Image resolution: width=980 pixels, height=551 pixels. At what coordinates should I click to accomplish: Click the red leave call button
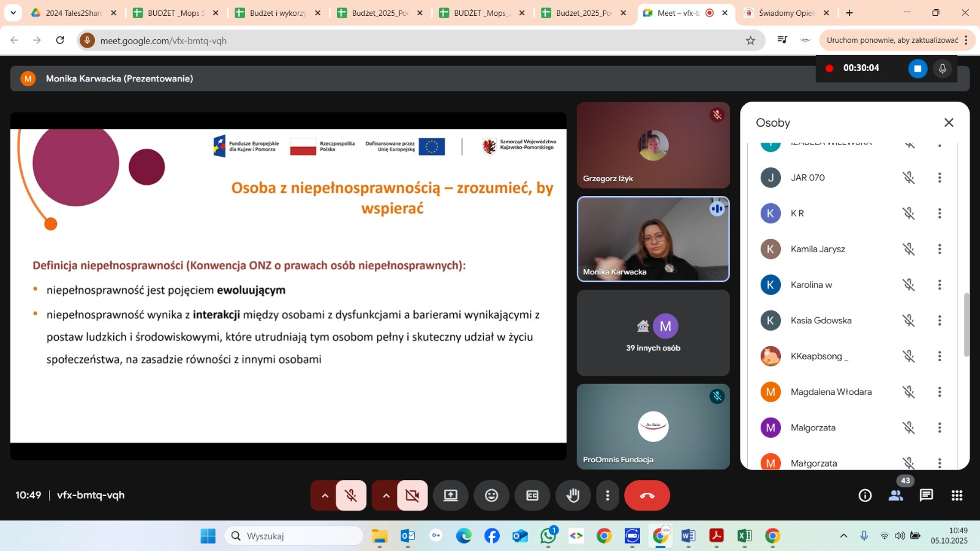point(647,495)
